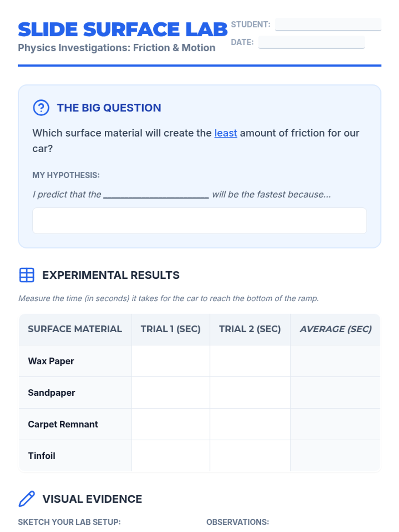Select Sandpaper Average cell

pos(335,393)
